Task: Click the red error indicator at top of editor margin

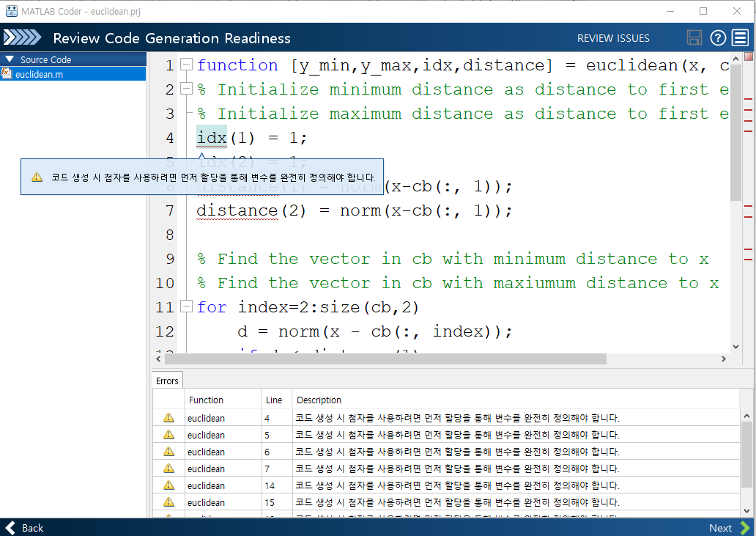Action: [748, 57]
